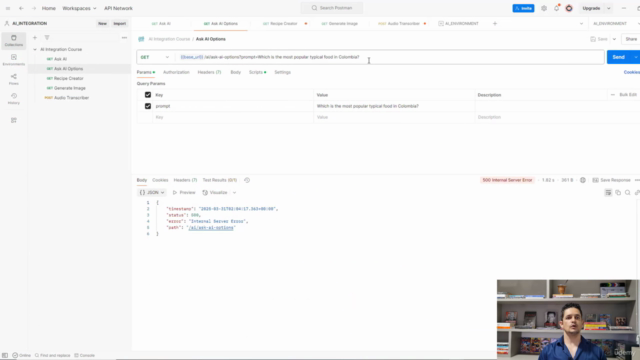Uncheck the prompt query parameter checkbox
This screenshot has width=640, height=360.
click(148, 106)
